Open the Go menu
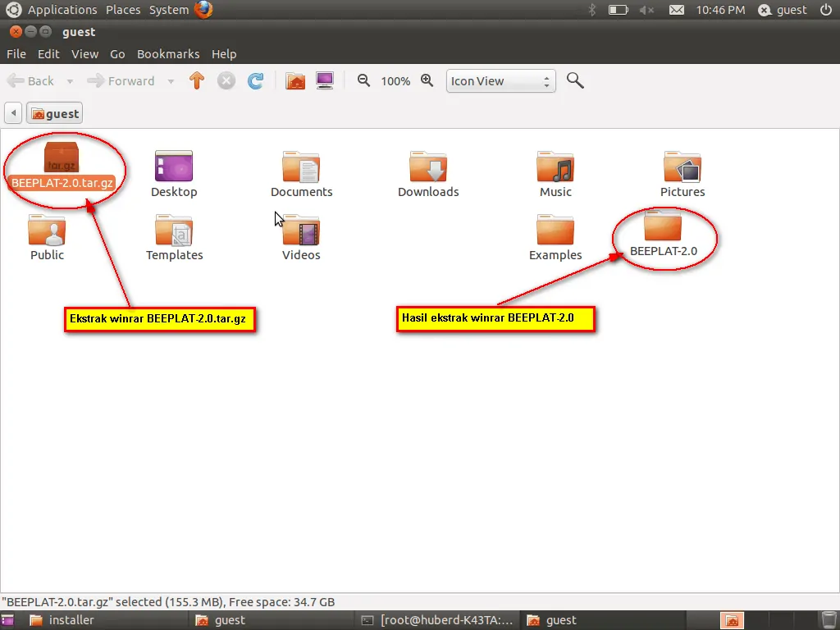The image size is (840, 630). point(117,54)
